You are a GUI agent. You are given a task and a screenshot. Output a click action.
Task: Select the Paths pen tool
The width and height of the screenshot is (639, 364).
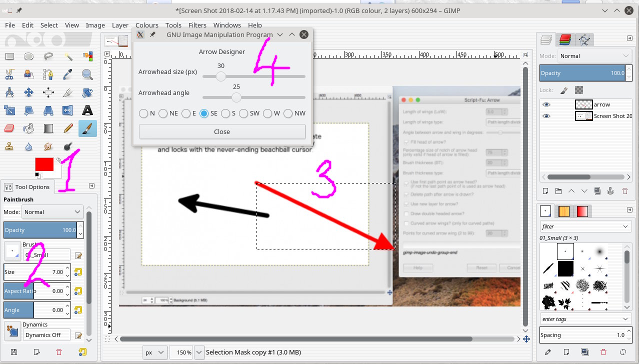click(48, 74)
